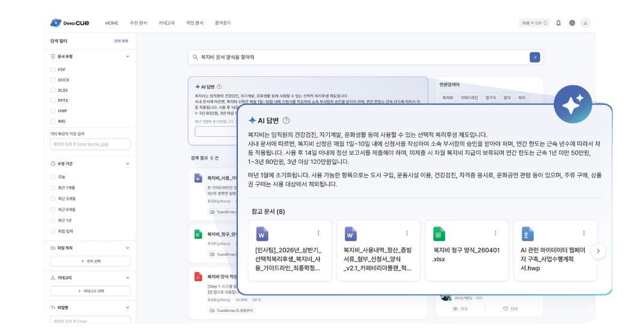Image resolution: width=644 pixels, height=336 pixels.
Task: Open more options on the AI 관련 마이데이터 hwp card
Action: click(x=584, y=233)
